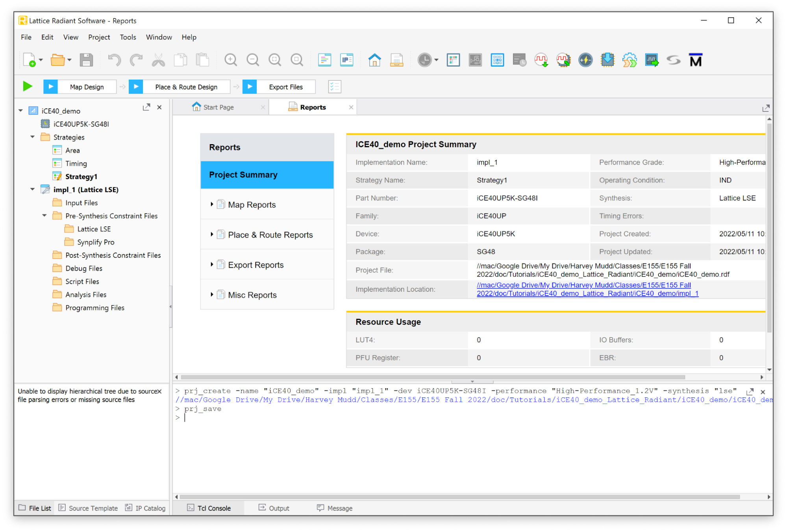Open the task detail checklist icon

click(x=335, y=87)
